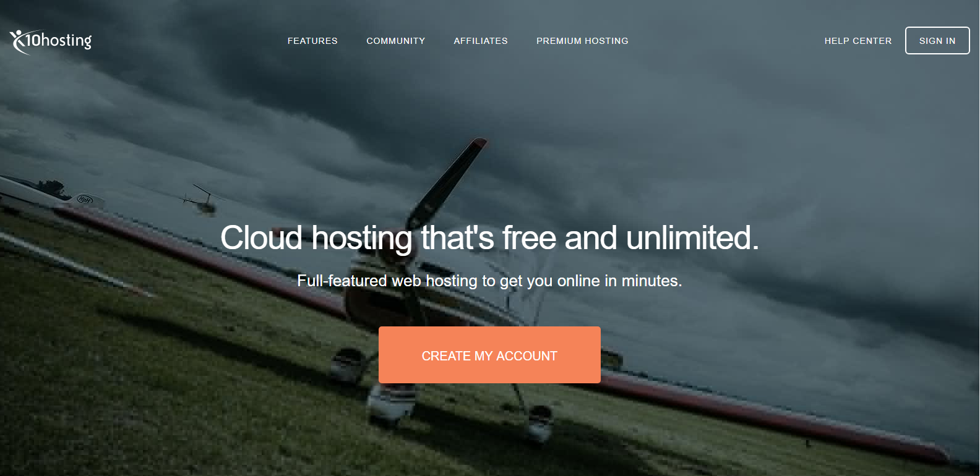Image resolution: width=980 pixels, height=476 pixels.
Task: Click the outlined Sign In button
Action: coord(937,41)
